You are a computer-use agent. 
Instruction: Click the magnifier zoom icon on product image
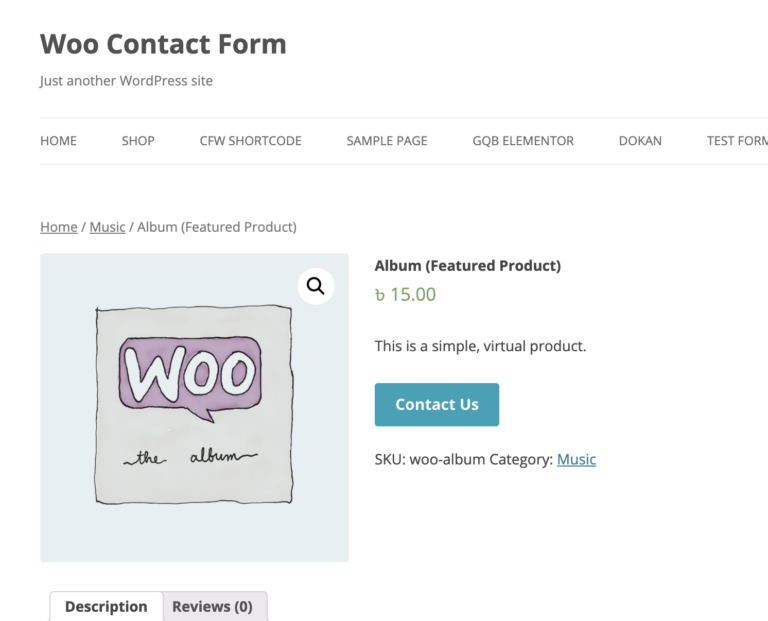pos(316,287)
